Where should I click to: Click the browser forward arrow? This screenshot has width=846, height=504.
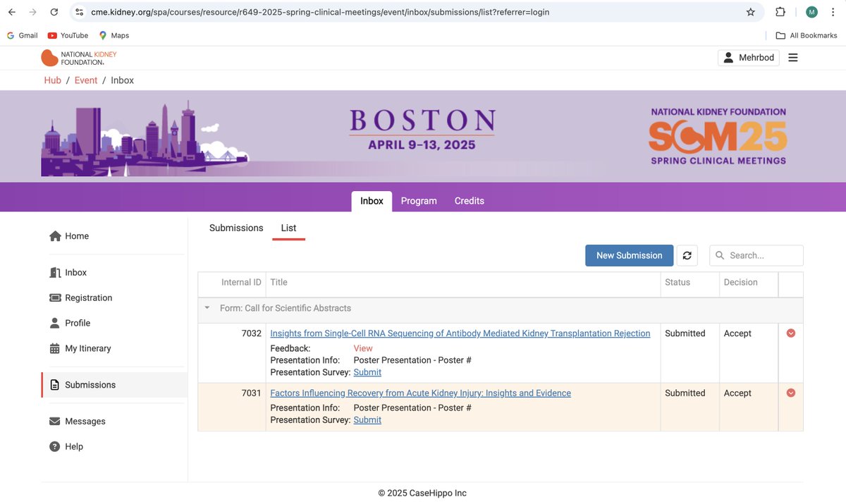pyautogui.click(x=33, y=12)
